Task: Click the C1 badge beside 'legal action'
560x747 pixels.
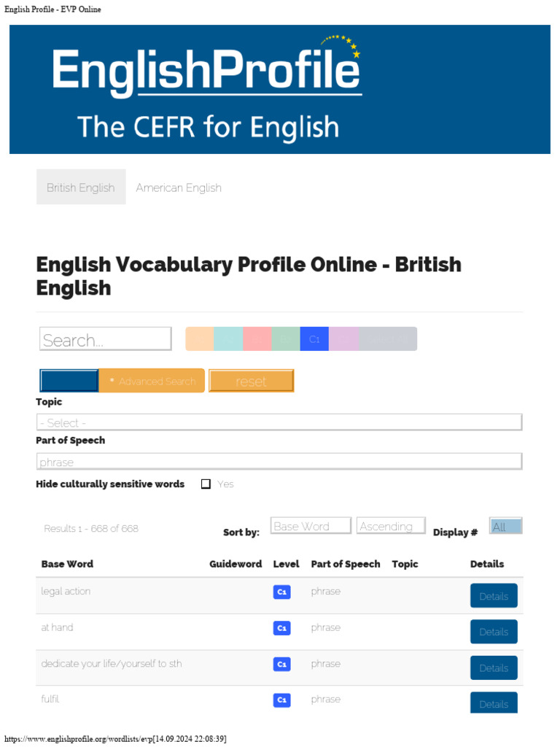Action: point(281,592)
